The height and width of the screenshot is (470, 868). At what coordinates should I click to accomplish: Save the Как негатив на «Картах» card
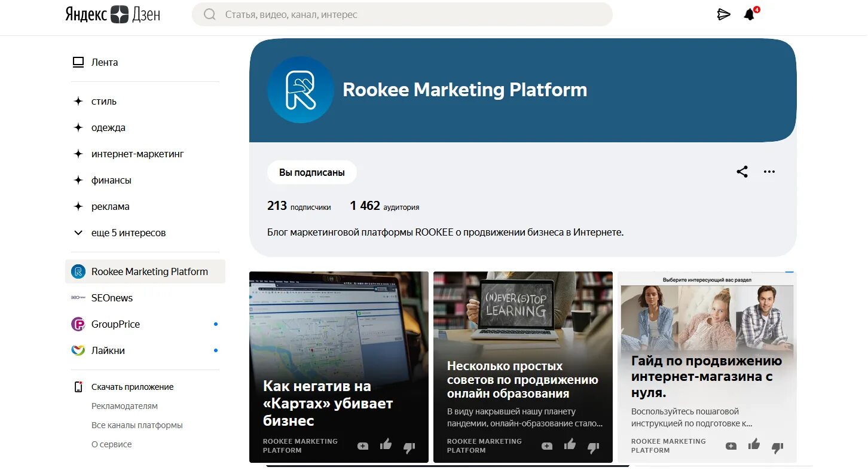coord(363,446)
